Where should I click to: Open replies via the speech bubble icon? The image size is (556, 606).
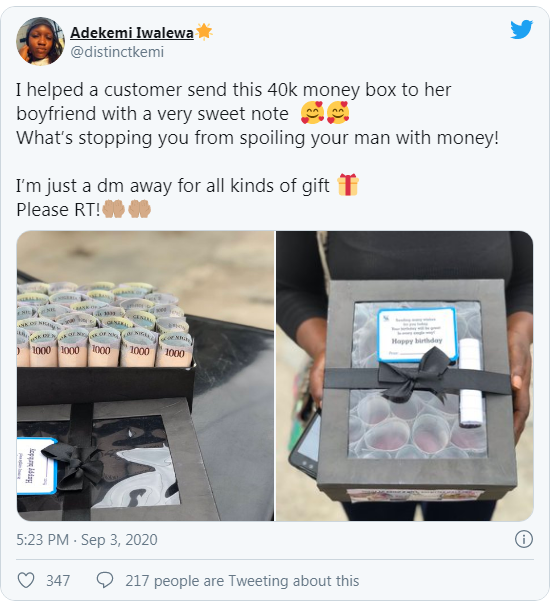click(105, 580)
